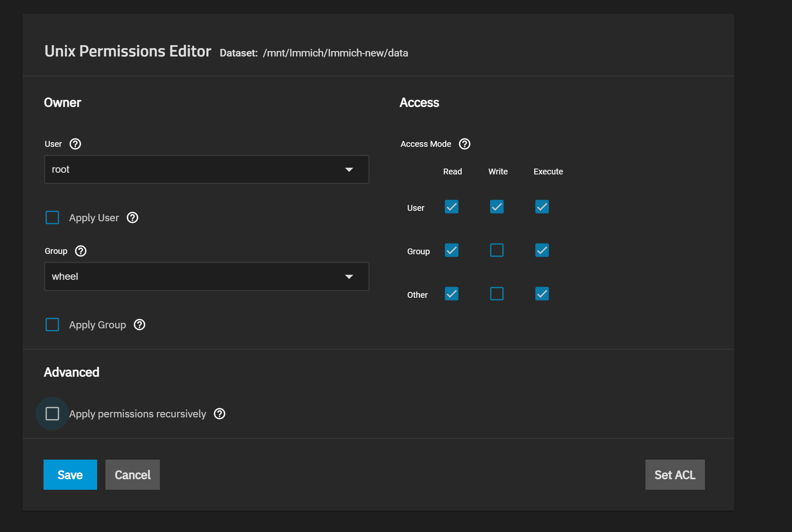Screen dimensions: 792x532
Task: Enable the Apply User checkbox
Action: click(52, 217)
